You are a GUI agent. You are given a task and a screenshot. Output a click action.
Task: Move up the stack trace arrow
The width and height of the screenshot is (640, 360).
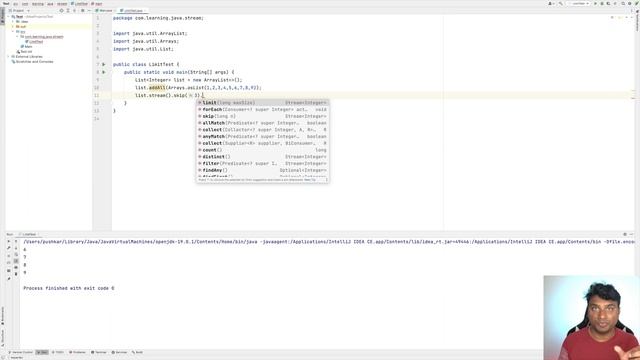16,241
